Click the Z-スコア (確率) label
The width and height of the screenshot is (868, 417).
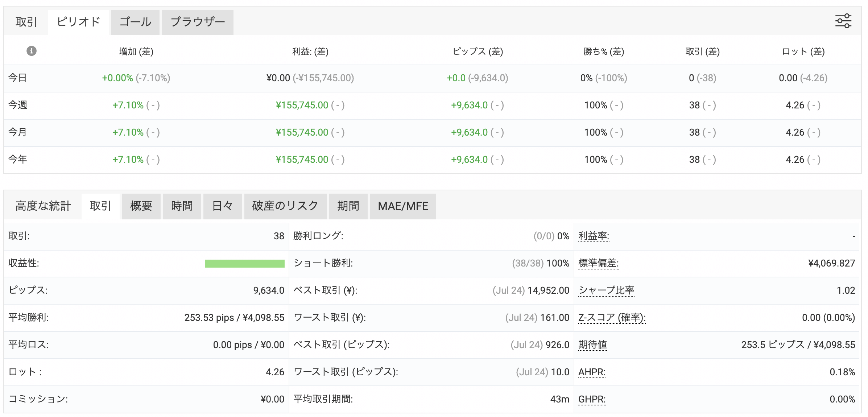612,318
